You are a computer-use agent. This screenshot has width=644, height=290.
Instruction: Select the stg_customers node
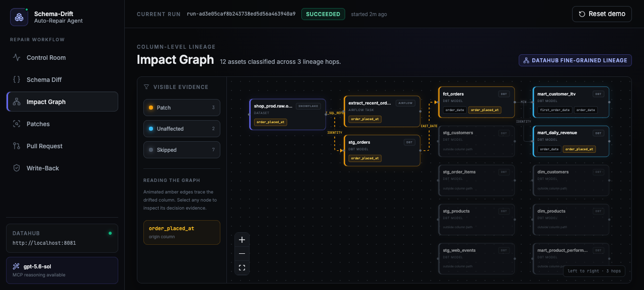pos(476,141)
